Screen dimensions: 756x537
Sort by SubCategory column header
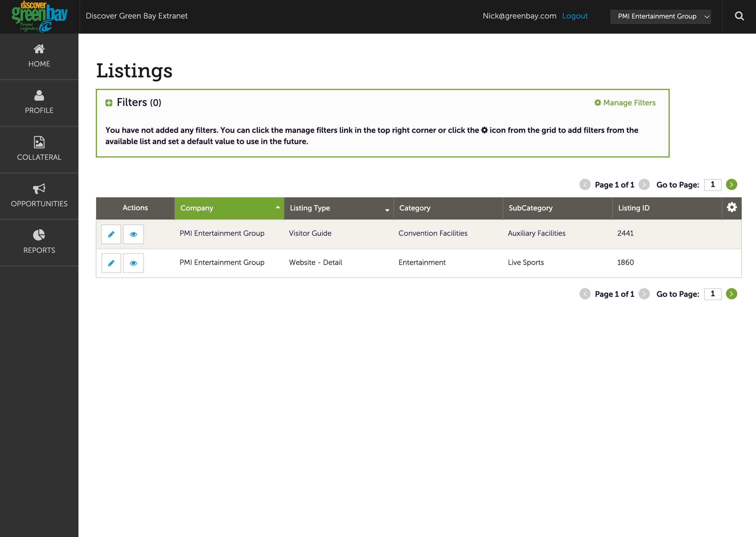[x=558, y=208]
